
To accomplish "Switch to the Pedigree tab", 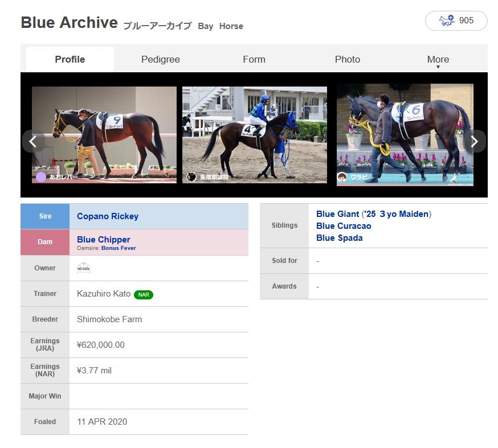I will click(x=160, y=59).
